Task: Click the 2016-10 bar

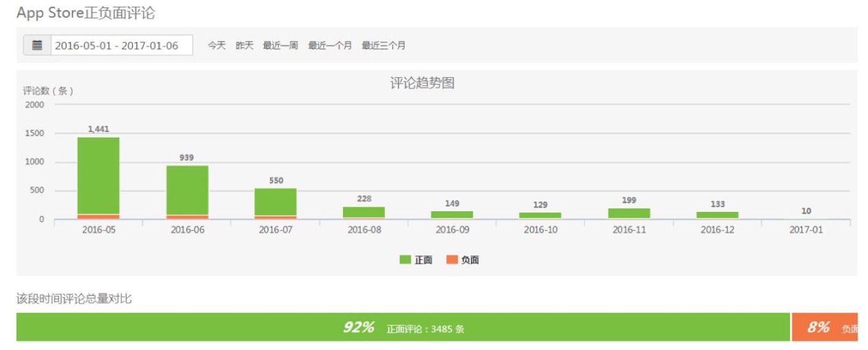Action: pyautogui.click(x=540, y=216)
